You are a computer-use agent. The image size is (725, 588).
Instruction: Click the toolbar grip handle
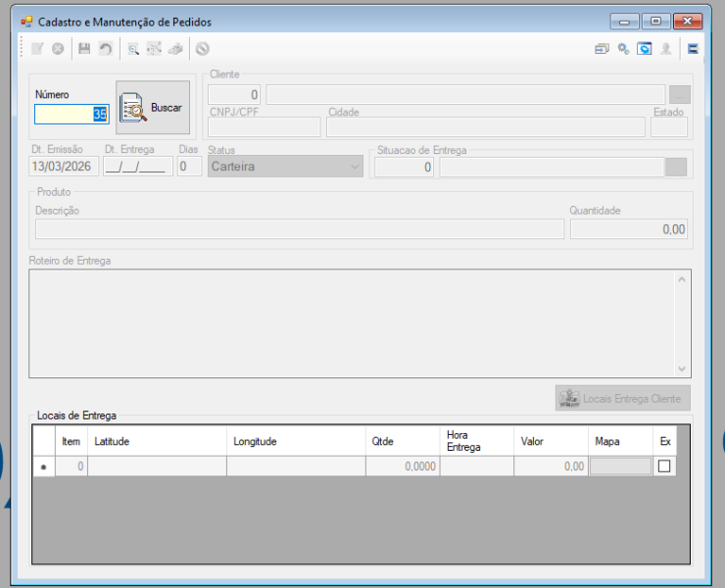22,49
